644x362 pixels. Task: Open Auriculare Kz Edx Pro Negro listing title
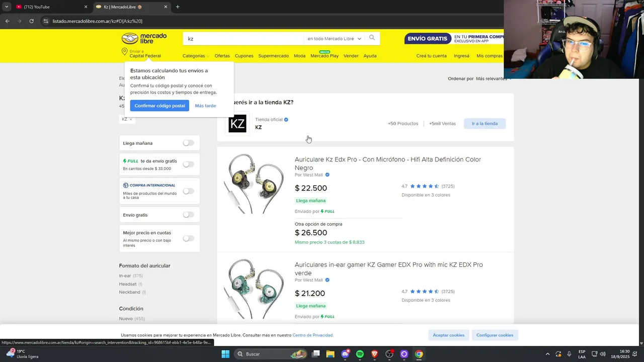[388, 163]
